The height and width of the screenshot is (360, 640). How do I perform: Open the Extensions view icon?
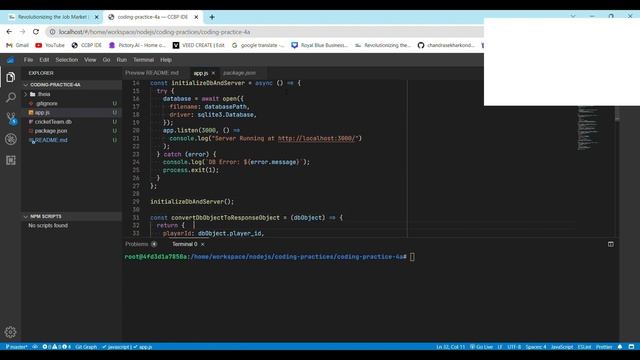coord(11,160)
